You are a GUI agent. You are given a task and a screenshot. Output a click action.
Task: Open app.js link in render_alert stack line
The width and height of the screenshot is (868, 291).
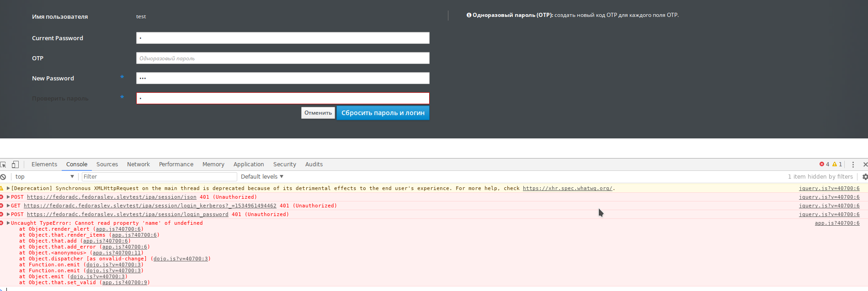(x=118, y=229)
